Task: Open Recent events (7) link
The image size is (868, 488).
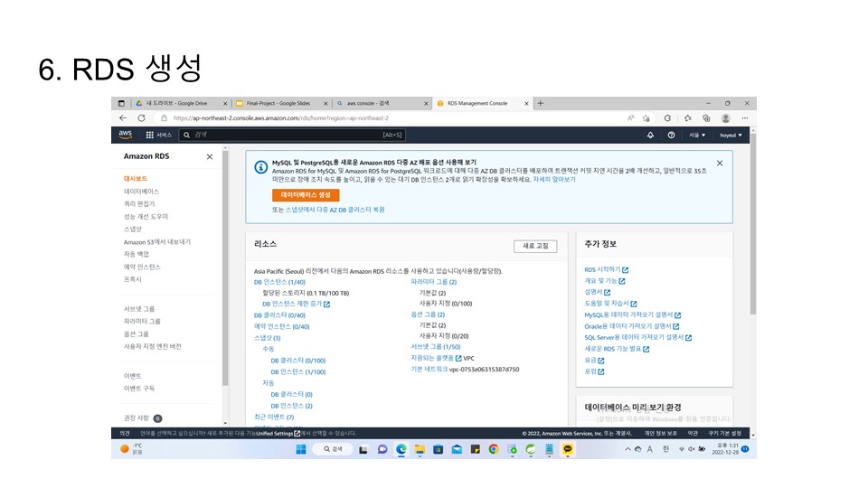Action: point(274,418)
